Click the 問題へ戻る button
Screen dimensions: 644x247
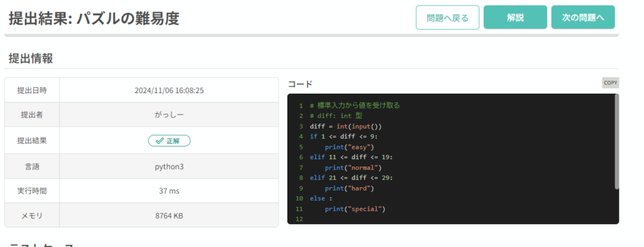(448, 18)
